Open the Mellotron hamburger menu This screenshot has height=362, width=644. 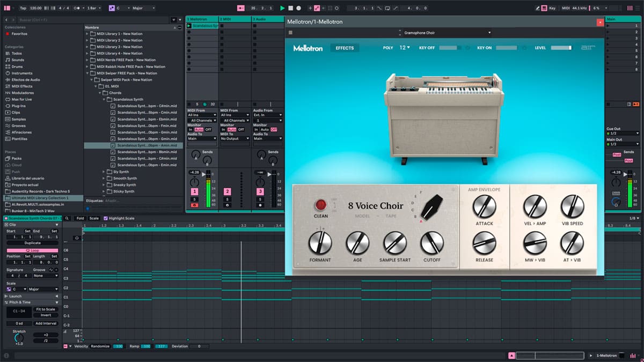(290, 33)
